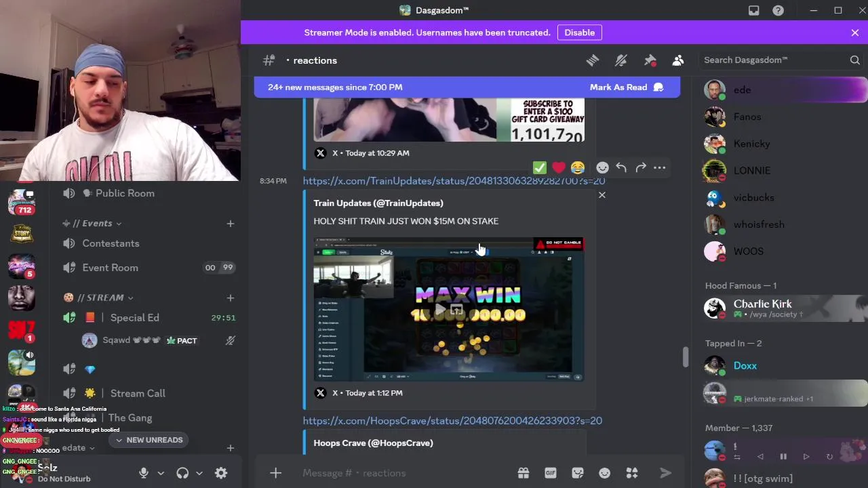Image resolution: width=868 pixels, height=488 pixels.
Task: Open member Charlie Kirk profile
Action: tap(783, 308)
